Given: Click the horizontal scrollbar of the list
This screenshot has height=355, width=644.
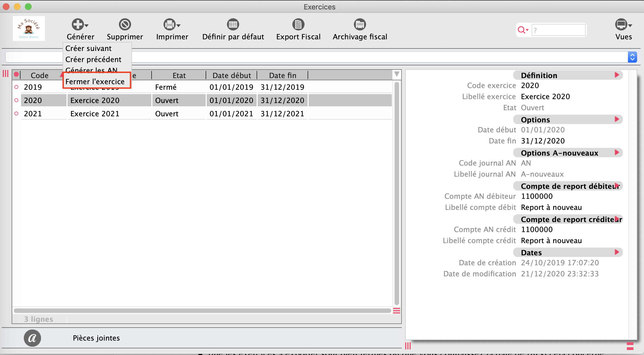Looking at the screenshot, I should [x=202, y=311].
